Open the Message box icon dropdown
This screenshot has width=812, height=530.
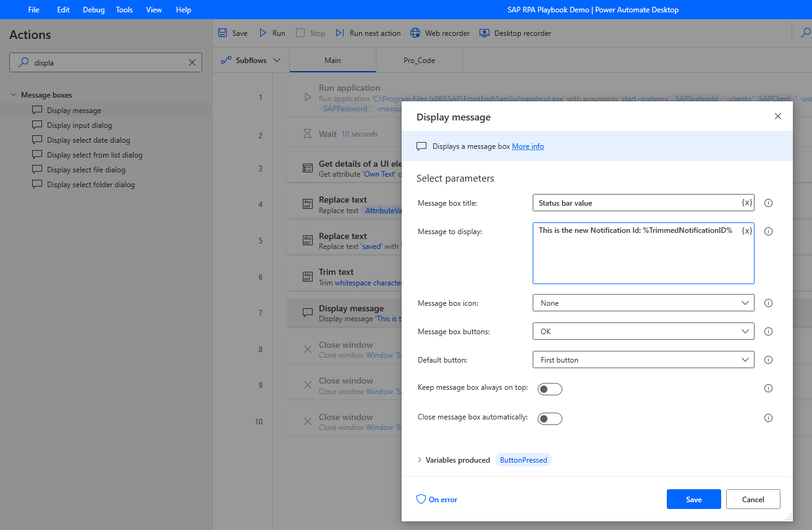click(643, 303)
